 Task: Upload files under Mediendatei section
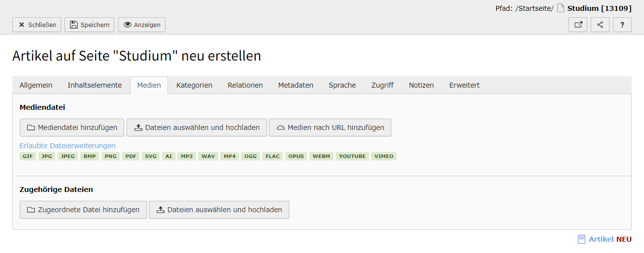point(197,127)
